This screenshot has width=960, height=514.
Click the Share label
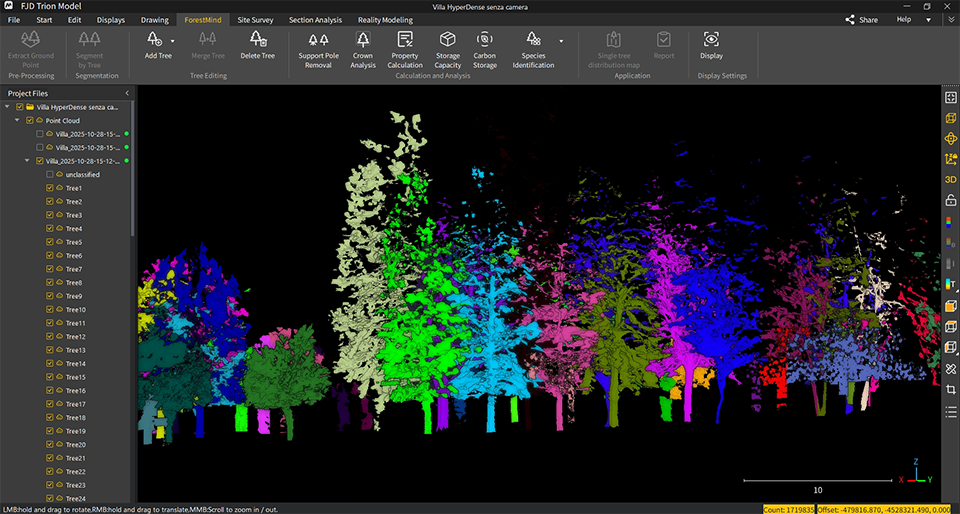coord(868,20)
